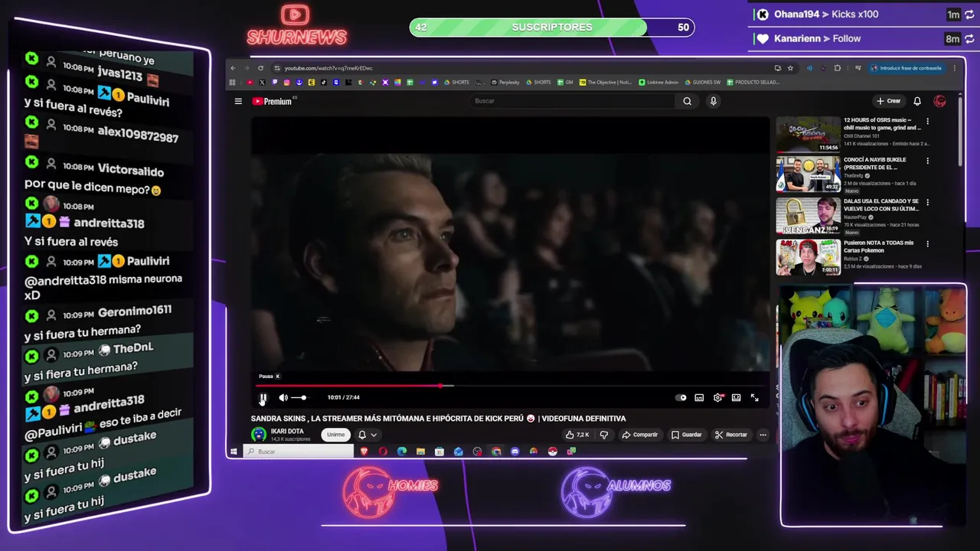Open Brave browser from taskbar
This screenshot has width=980, height=551.
pyautogui.click(x=364, y=452)
